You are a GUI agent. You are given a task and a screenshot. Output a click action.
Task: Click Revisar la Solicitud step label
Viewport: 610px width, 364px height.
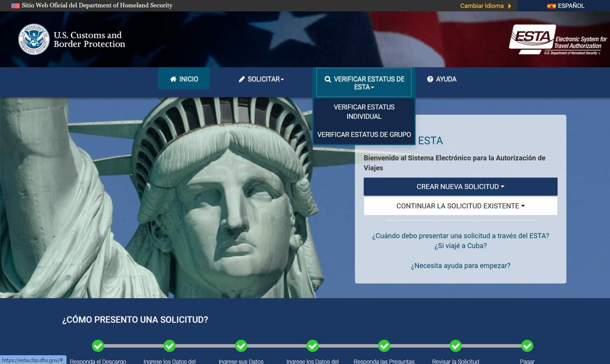click(x=456, y=361)
